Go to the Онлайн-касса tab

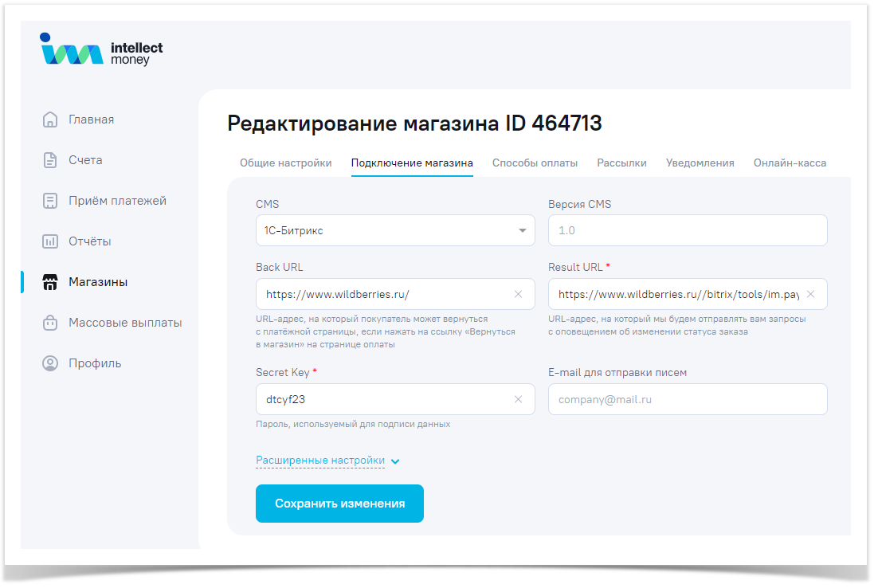(x=790, y=163)
